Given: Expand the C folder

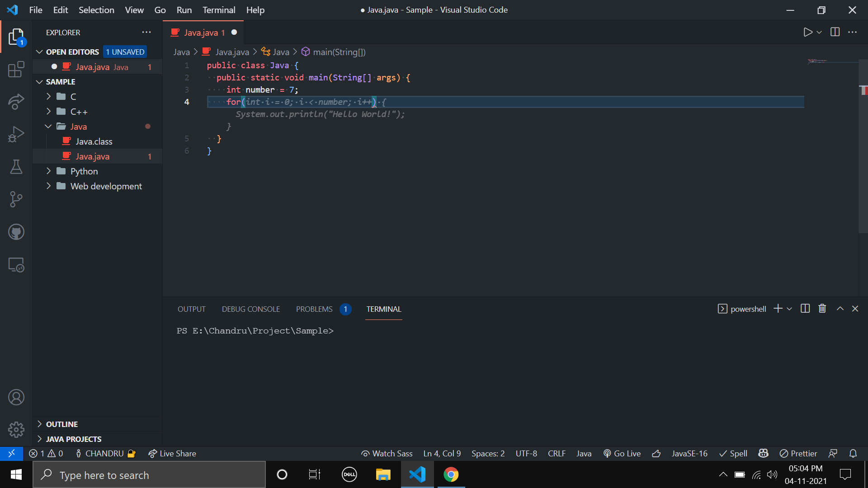Looking at the screenshot, I should [97, 97].
